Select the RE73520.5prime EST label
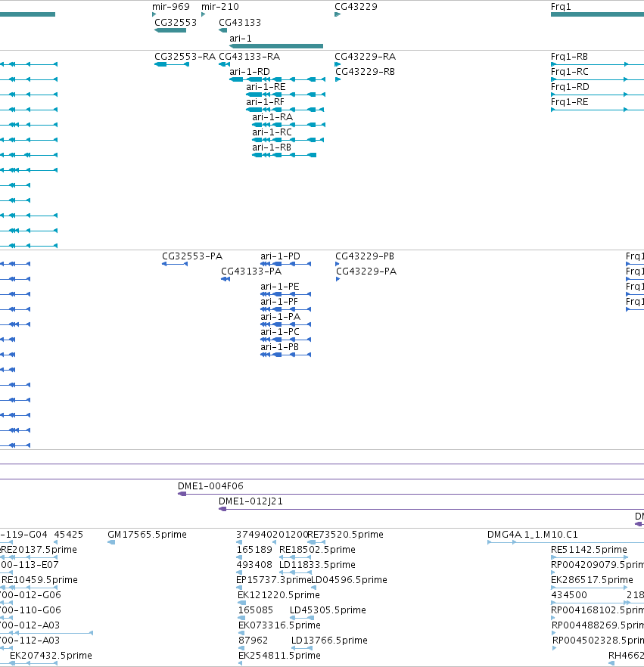Screen dimensions: 644x667 (x=345, y=535)
